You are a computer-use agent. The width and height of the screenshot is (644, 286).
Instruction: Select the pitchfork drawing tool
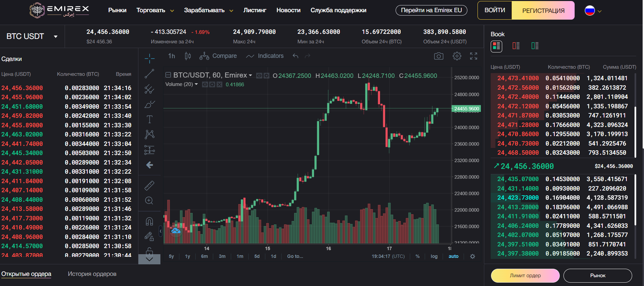point(149,89)
